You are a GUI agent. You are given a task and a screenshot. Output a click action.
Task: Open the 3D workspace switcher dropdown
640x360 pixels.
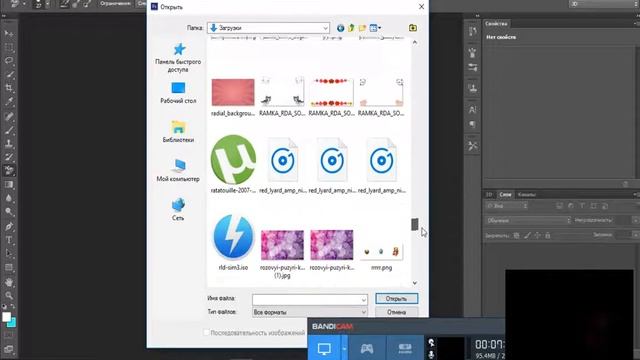coord(604,4)
